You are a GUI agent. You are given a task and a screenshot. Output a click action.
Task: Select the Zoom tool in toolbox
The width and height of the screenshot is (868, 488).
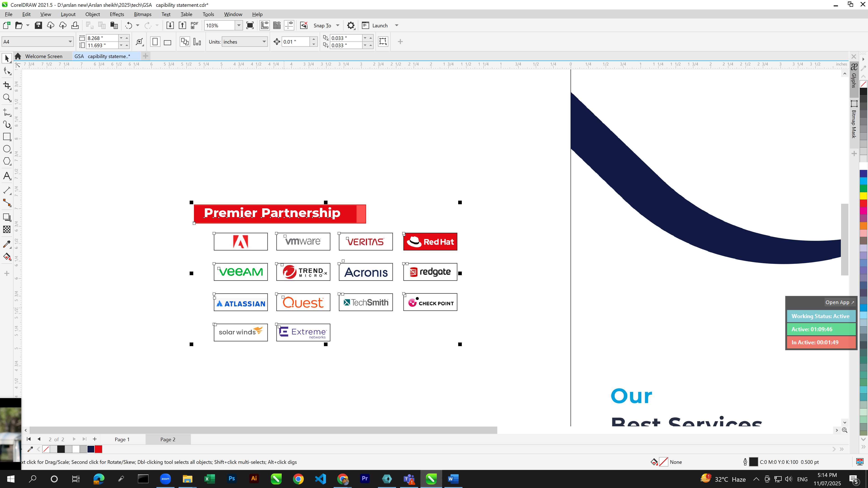[7, 98]
